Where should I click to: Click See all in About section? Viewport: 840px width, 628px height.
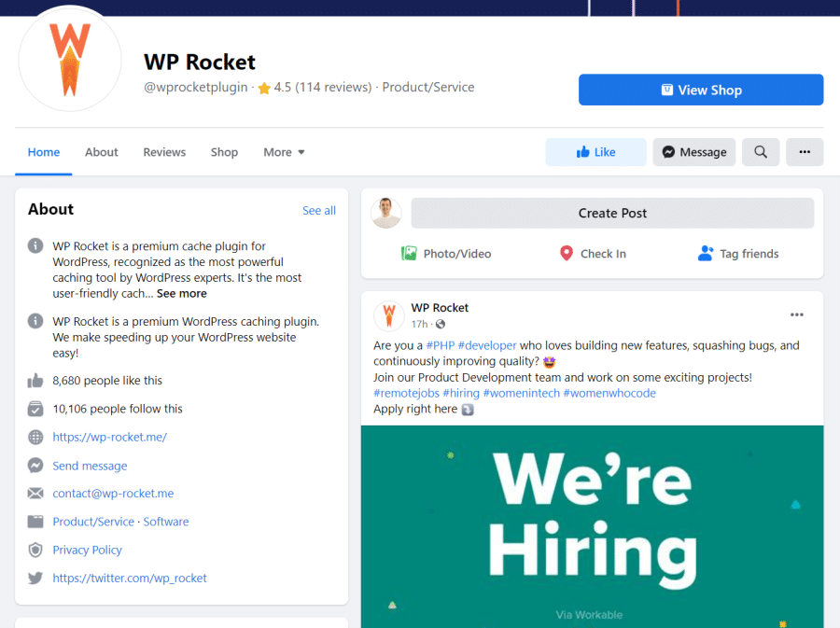click(319, 210)
